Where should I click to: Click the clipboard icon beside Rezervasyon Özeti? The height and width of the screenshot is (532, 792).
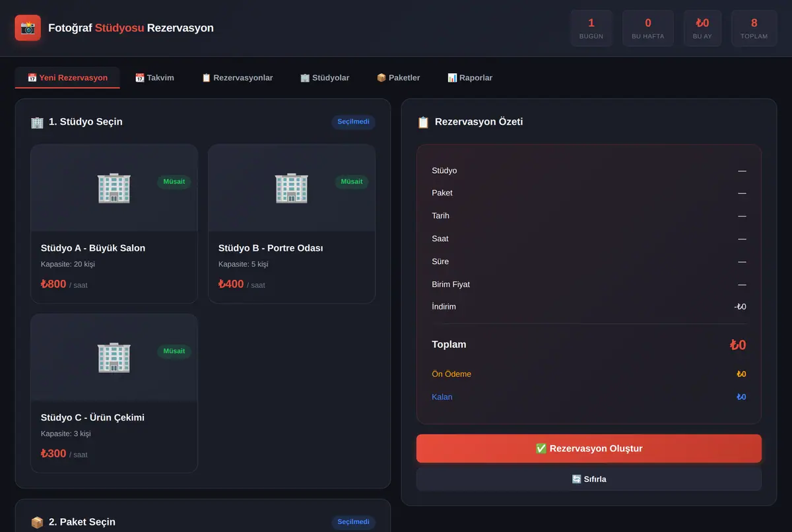click(423, 122)
